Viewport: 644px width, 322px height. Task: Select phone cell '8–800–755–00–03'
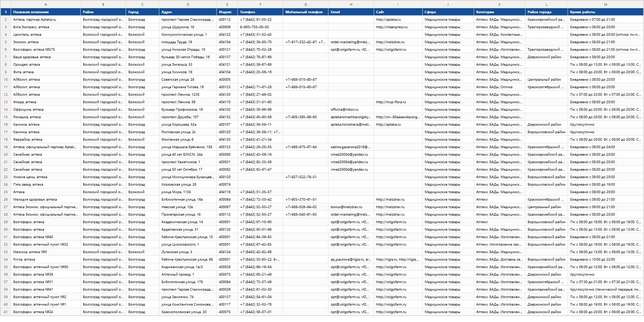tap(260, 27)
